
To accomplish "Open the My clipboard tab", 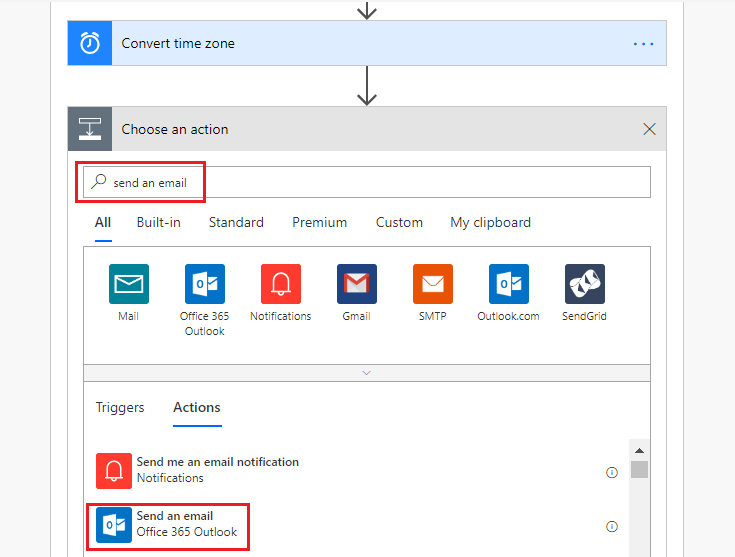I will pyautogui.click(x=491, y=222).
